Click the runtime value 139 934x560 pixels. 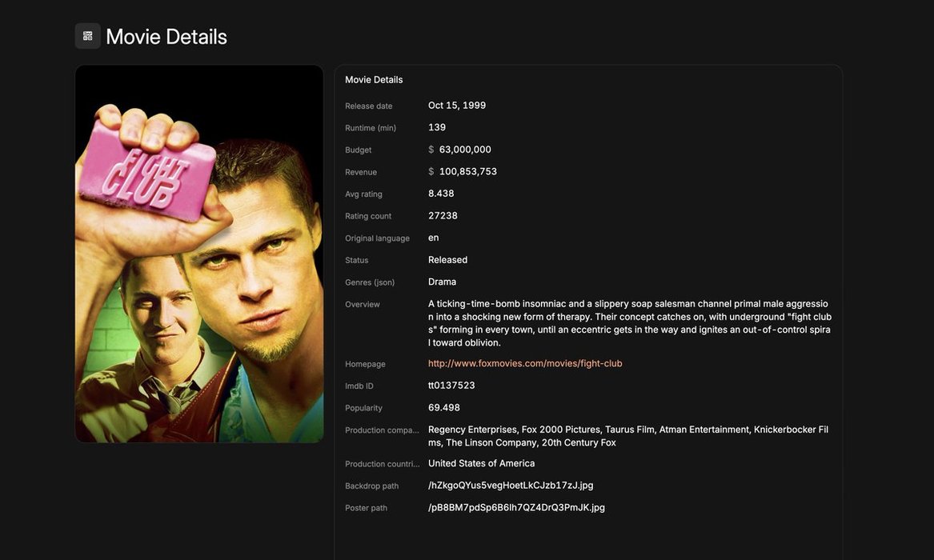[x=437, y=127]
